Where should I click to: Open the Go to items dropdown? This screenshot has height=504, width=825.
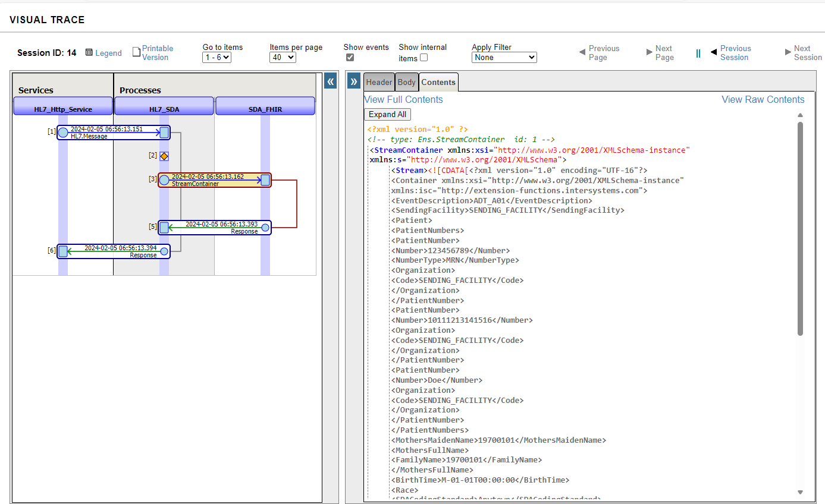point(217,58)
